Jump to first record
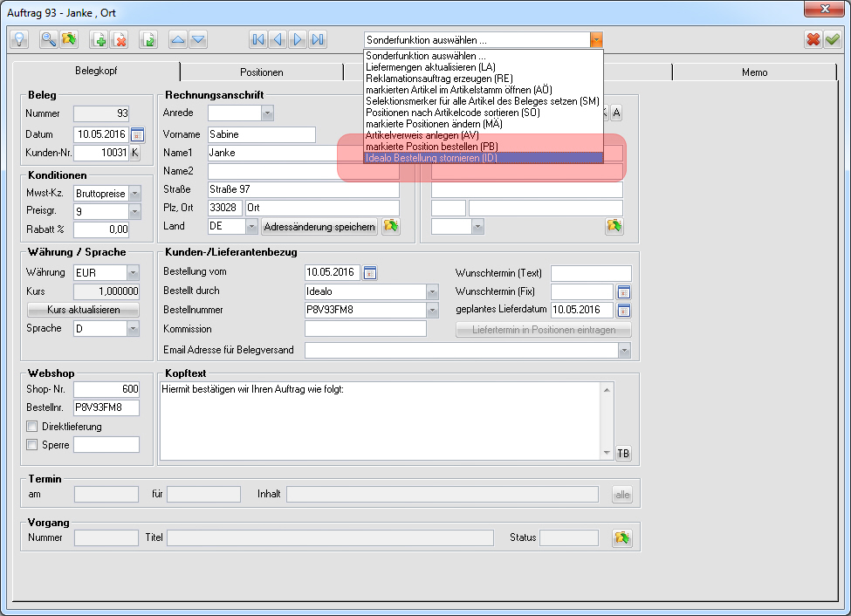 (x=258, y=39)
